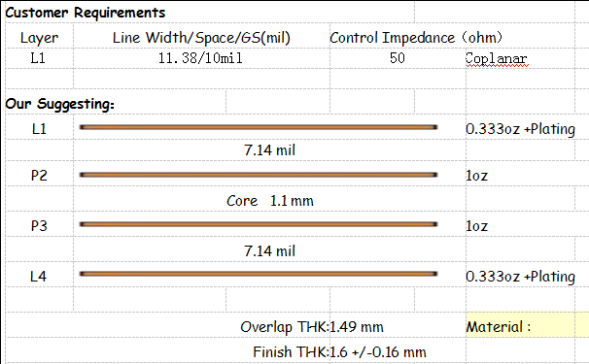
Task: Select the 7.14 mil cell below L1
Action: pos(269,150)
